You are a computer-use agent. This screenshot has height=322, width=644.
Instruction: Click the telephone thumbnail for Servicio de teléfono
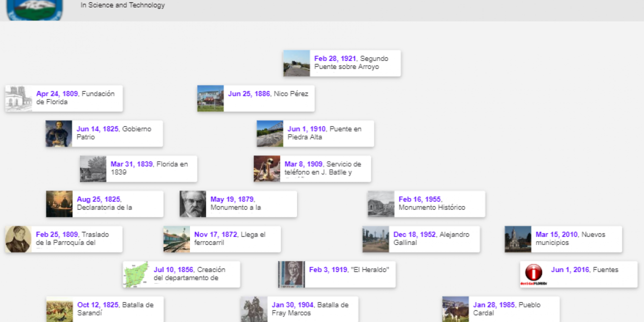[x=267, y=168]
